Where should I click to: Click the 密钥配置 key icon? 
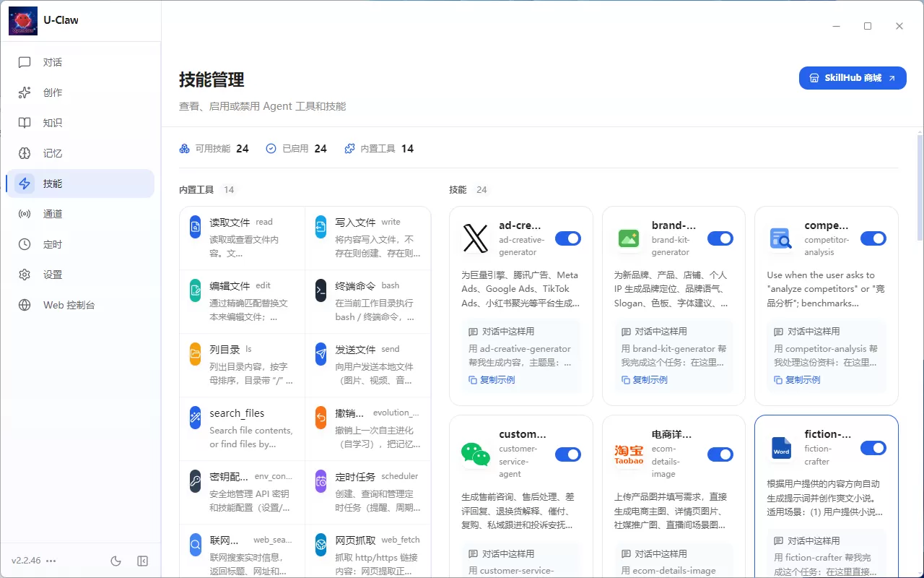pyautogui.click(x=196, y=481)
